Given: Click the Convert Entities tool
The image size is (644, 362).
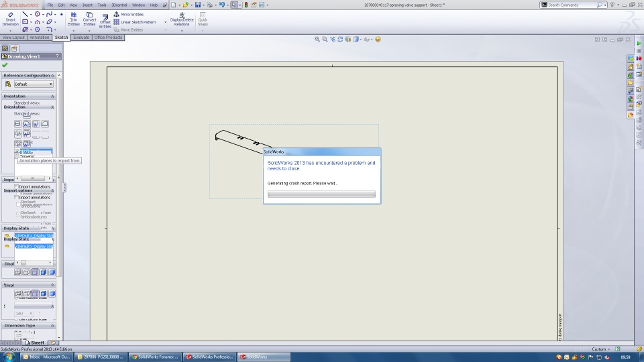Looking at the screenshot, I should [89, 19].
